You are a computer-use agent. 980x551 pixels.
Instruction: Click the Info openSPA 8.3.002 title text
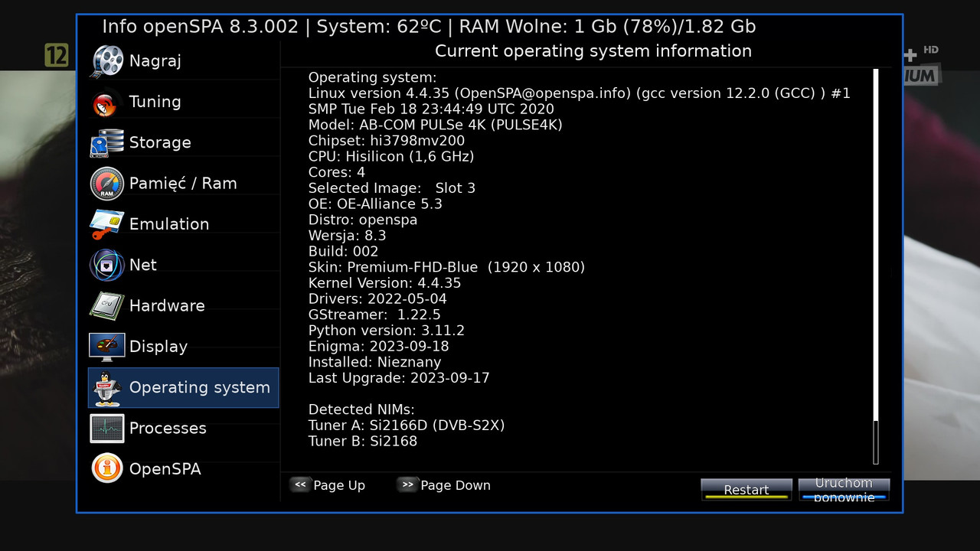[200, 27]
